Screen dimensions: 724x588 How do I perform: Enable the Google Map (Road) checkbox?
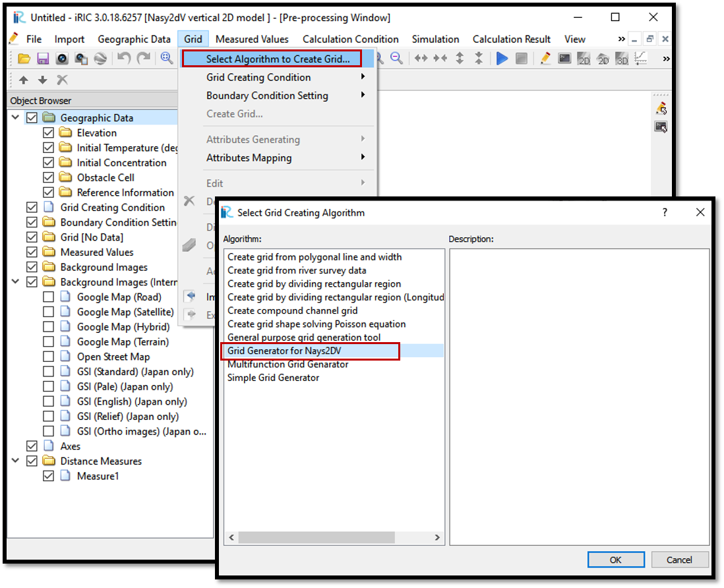click(x=49, y=297)
